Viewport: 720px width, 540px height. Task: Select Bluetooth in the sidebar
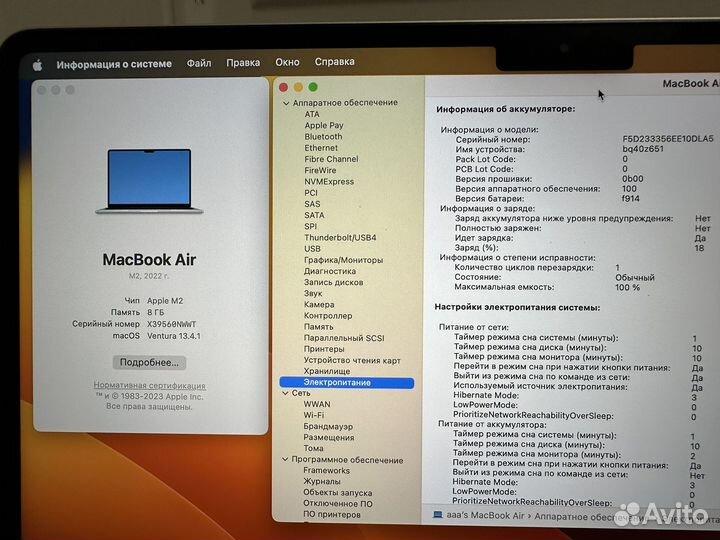(x=323, y=137)
